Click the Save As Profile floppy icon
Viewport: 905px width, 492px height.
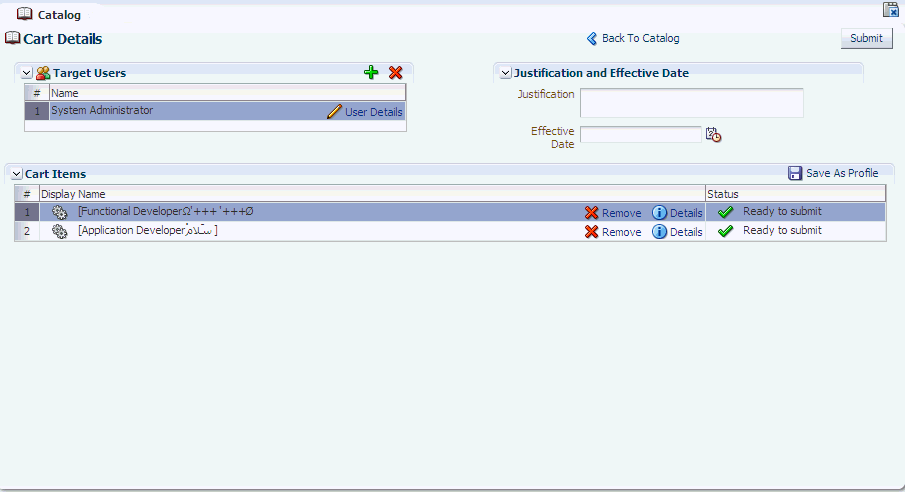[795, 173]
